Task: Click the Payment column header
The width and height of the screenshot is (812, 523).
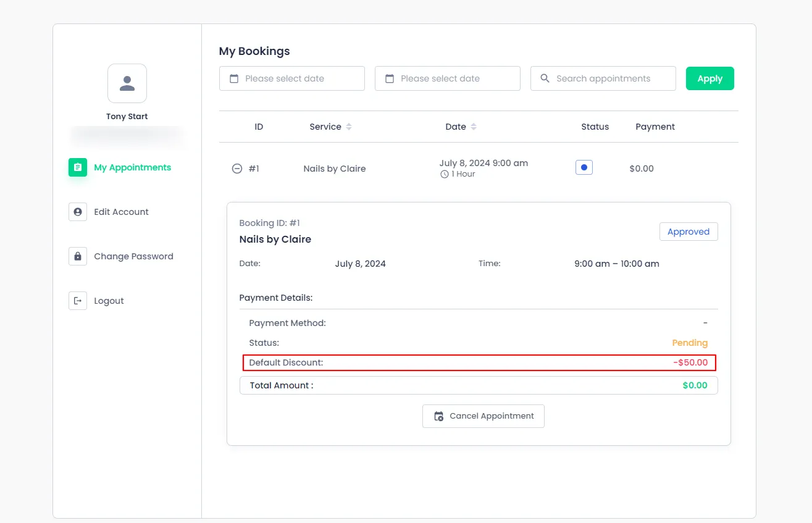Action: click(655, 127)
